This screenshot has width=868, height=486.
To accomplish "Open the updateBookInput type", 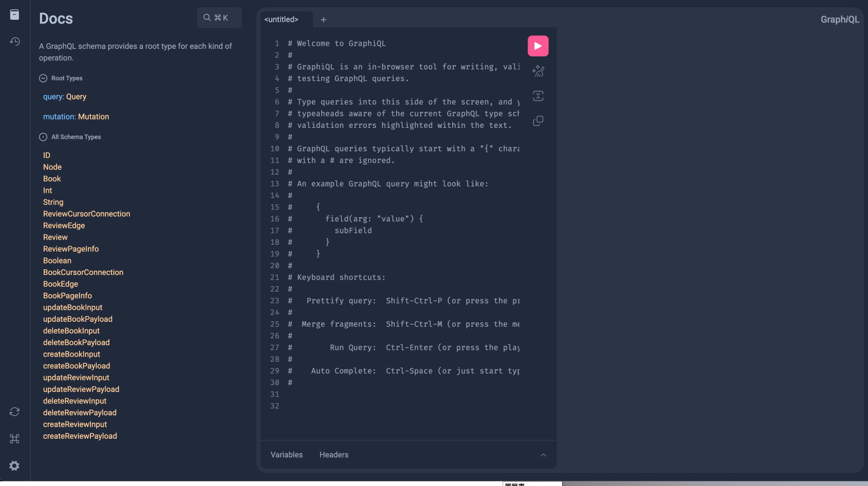I will click(73, 307).
